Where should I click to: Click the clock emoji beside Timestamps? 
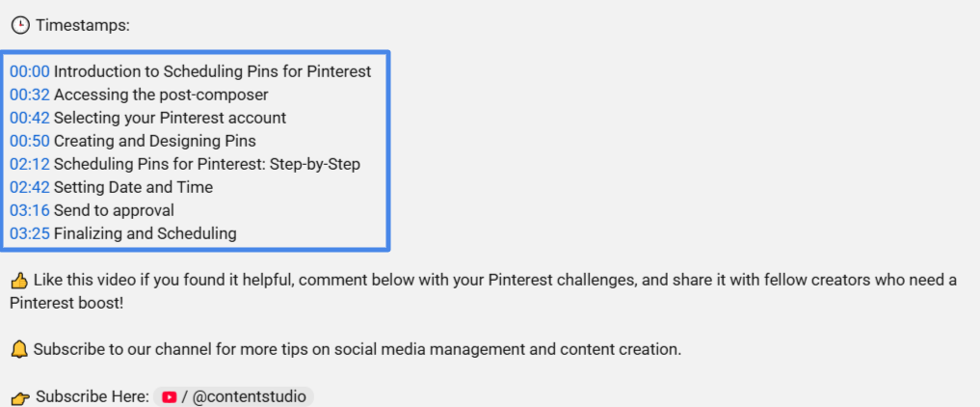pos(20,26)
